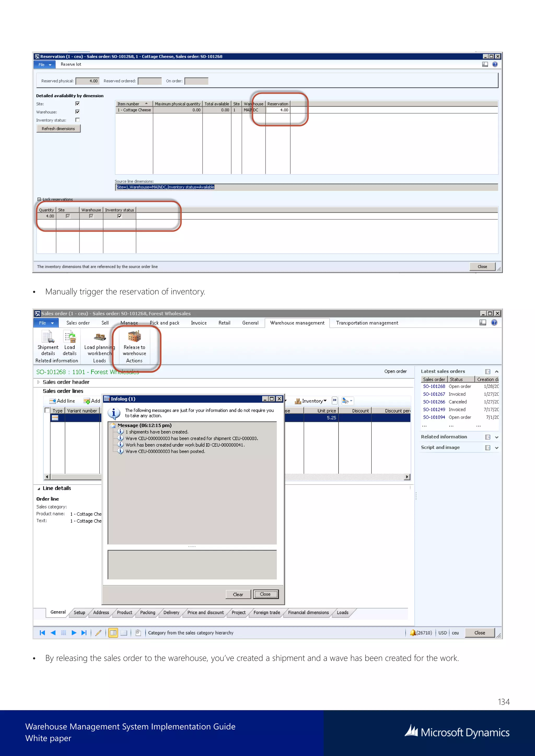Viewport: 535px width, 756px height.
Task: Go to previous record arrow
Action: [x=53, y=633]
